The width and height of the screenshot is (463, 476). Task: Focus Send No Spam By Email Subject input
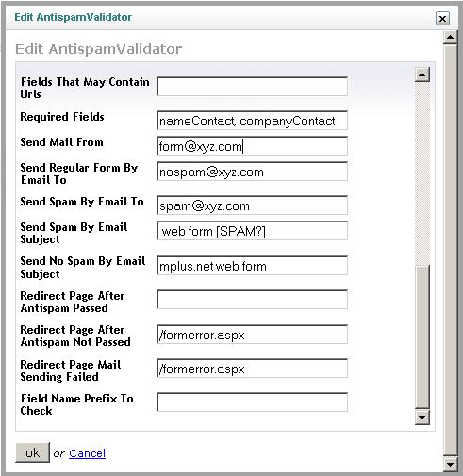click(x=252, y=266)
